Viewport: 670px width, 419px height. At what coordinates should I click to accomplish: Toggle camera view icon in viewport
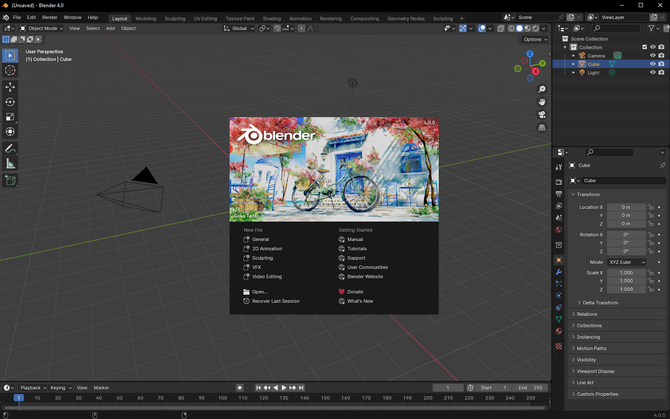[542, 115]
